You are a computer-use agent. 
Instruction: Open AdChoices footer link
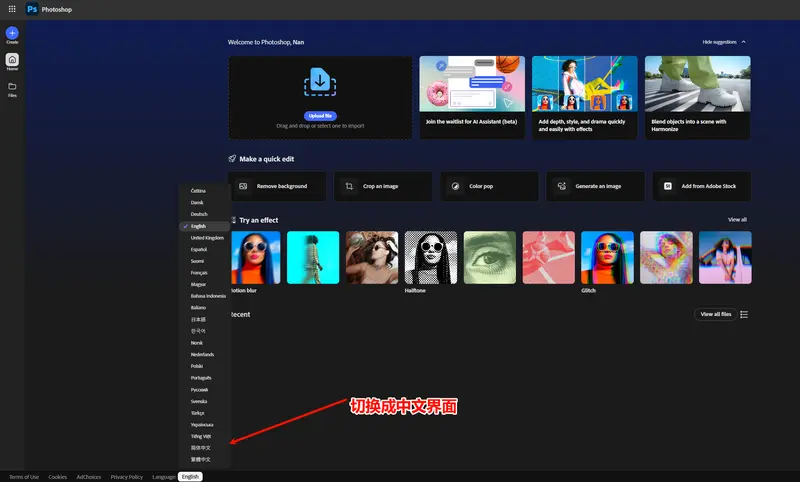[x=89, y=477]
